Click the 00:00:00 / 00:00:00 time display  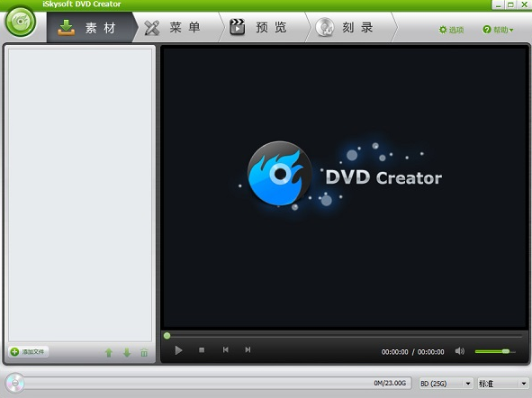[412, 352]
